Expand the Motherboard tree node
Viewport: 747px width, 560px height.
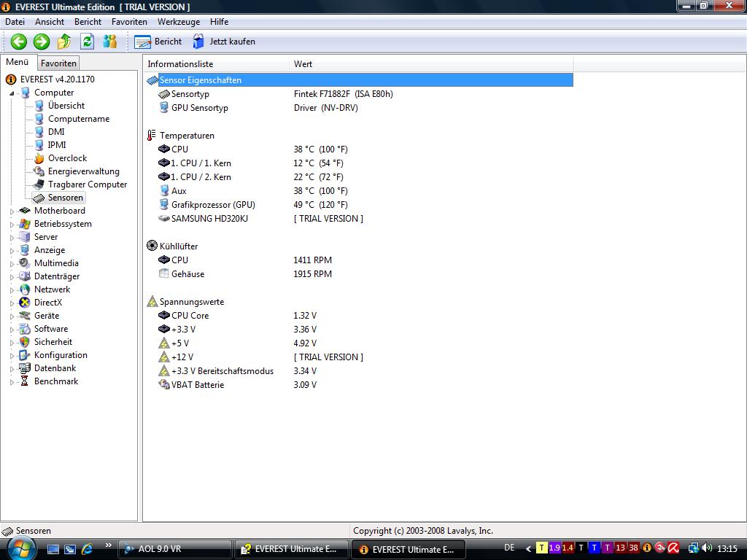tap(12, 211)
